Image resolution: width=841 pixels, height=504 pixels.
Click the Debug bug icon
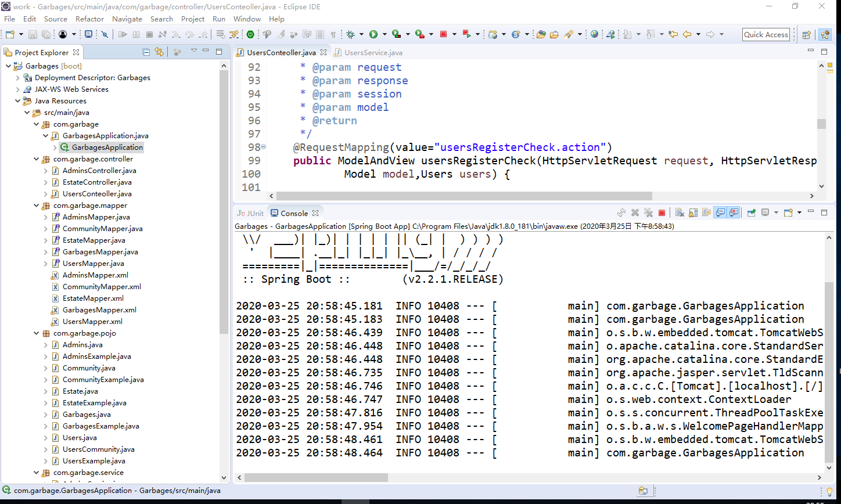351,35
